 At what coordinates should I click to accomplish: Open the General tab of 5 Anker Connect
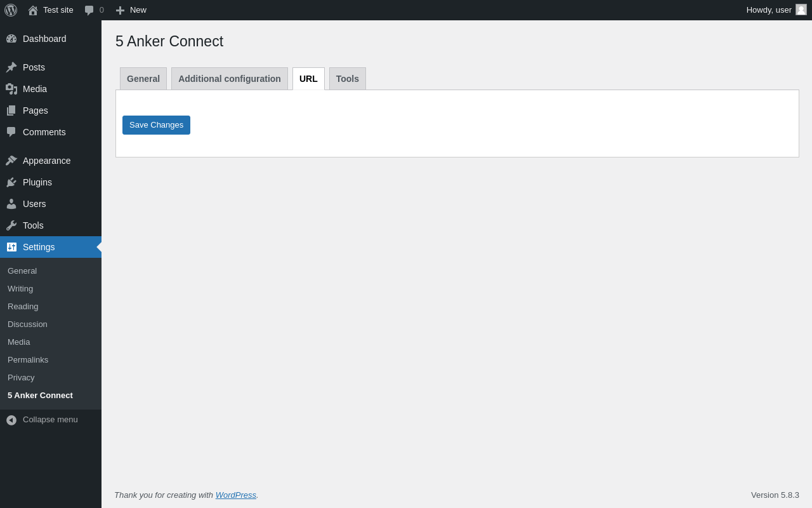(143, 79)
